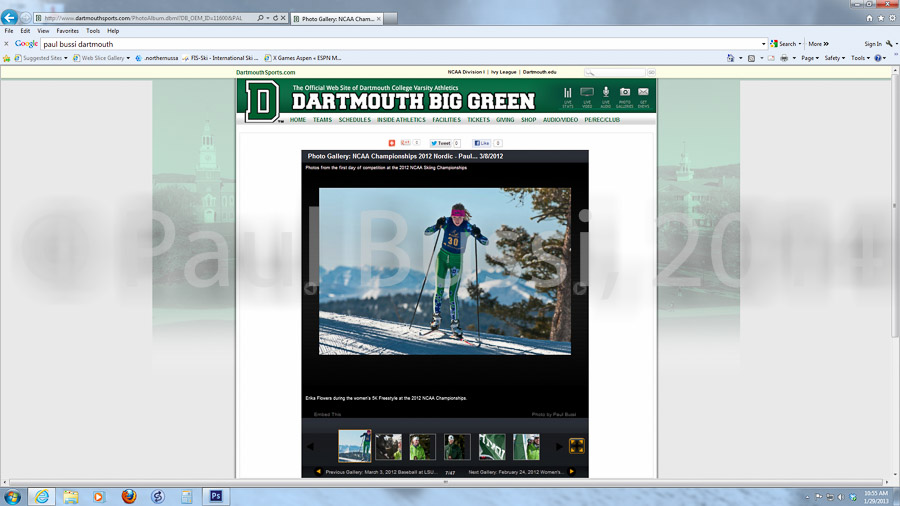This screenshot has width=900, height=506.
Task: Expand the Print dropdown arrow
Action: 794,58
